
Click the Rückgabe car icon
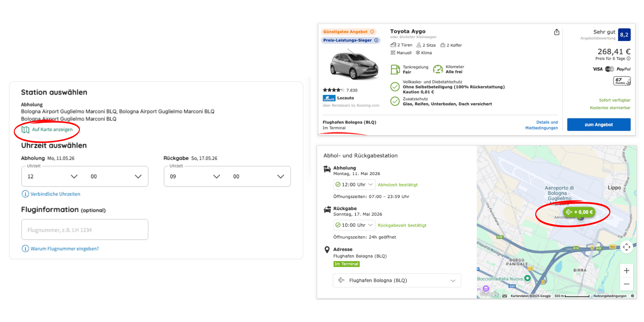(x=327, y=209)
